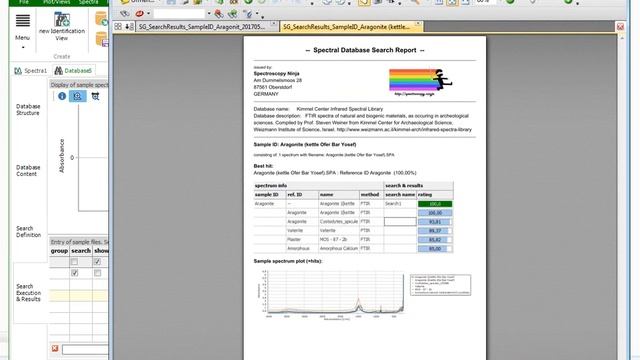Click toolbar text input field
This screenshot has width=640, height=360.
point(179,14)
